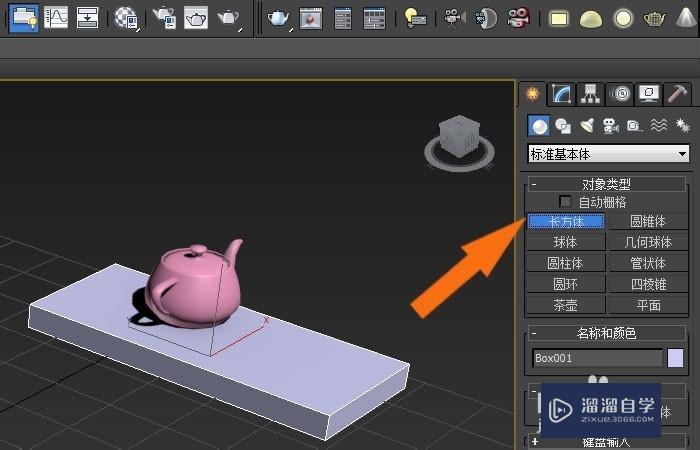Click the 长方体 object button
The width and height of the screenshot is (700, 450).
click(566, 221)
